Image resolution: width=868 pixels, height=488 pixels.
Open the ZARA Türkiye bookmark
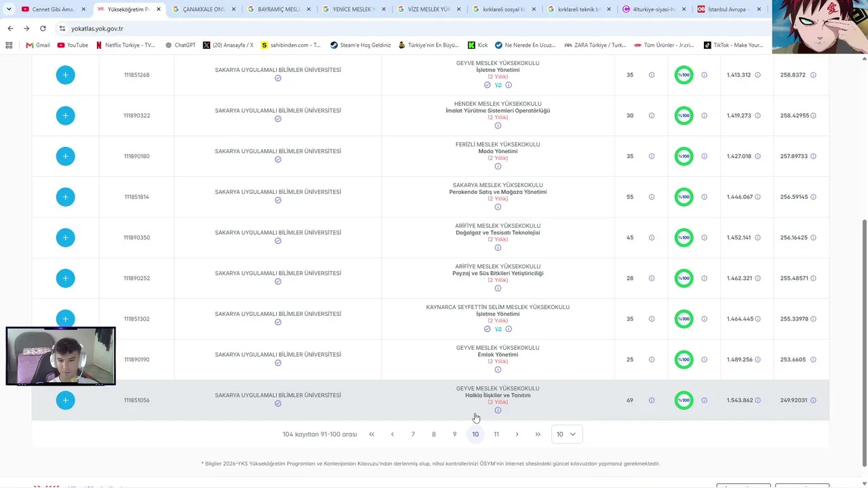click(596, 45)
